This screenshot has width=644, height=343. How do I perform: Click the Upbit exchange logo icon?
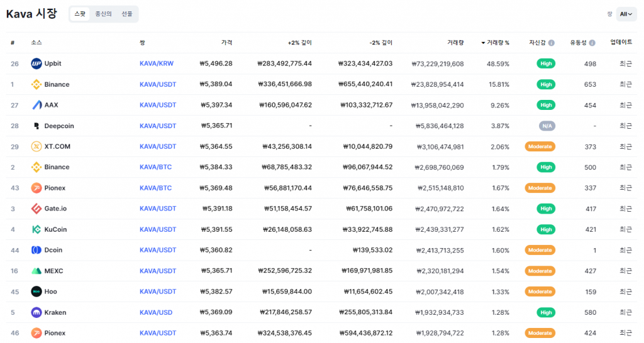[36, 63]
